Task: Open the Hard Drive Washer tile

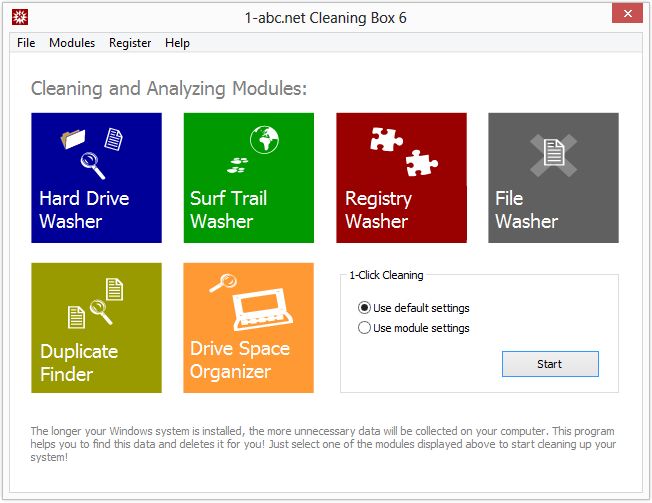Action: (x=96, y=178)
